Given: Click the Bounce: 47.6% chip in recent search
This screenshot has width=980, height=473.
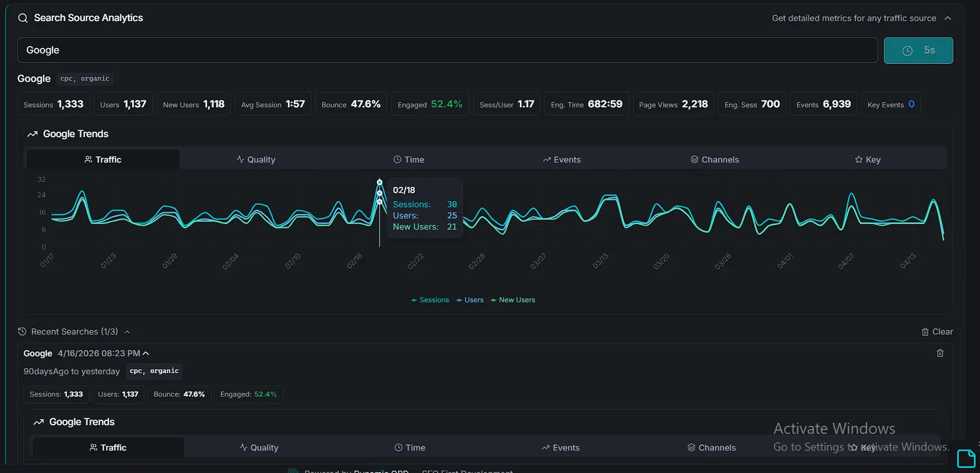Looking at the screenshot, I should click(179, 394).
